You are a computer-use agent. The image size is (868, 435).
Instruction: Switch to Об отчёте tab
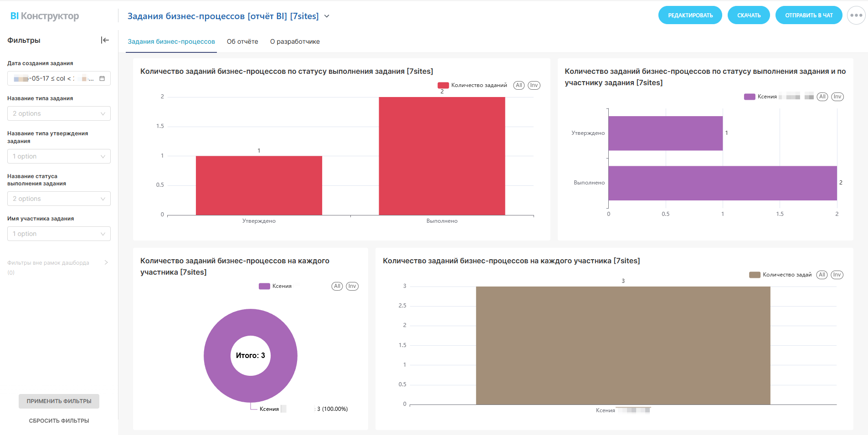pyautogui.click(x=242, y=41)
